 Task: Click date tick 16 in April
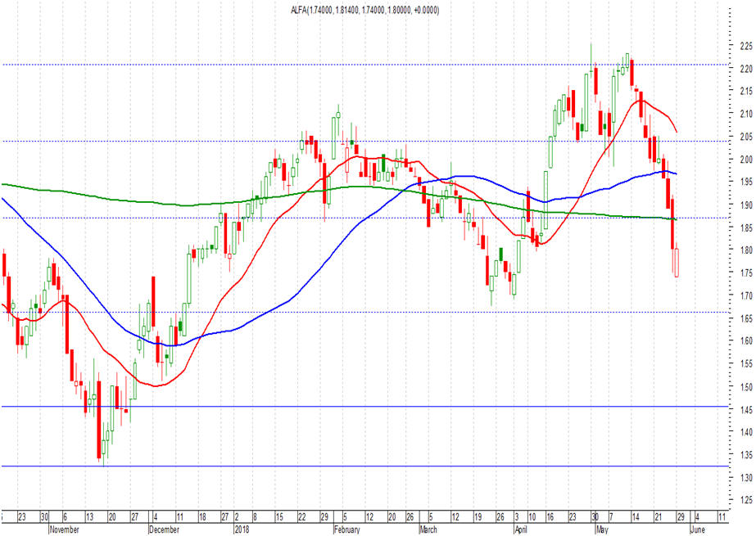(550, 517)
